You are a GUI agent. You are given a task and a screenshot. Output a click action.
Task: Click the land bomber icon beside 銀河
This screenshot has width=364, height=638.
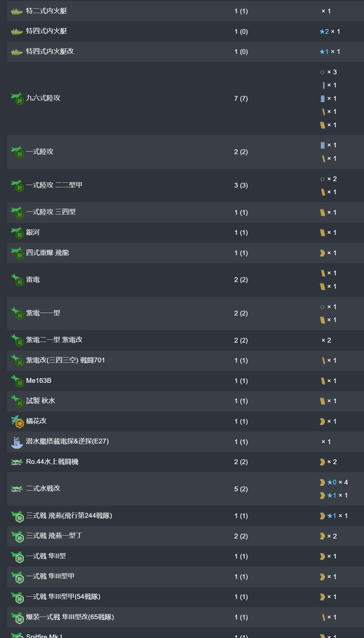point(17,233)
